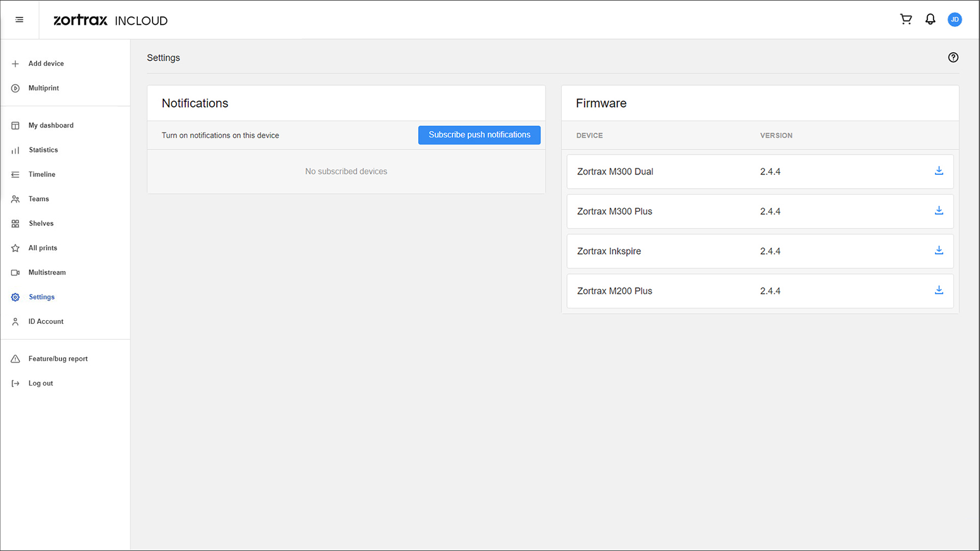Go to Multiprint page
The width and height of the screenshot is (980, 551).
coord(44,88)
